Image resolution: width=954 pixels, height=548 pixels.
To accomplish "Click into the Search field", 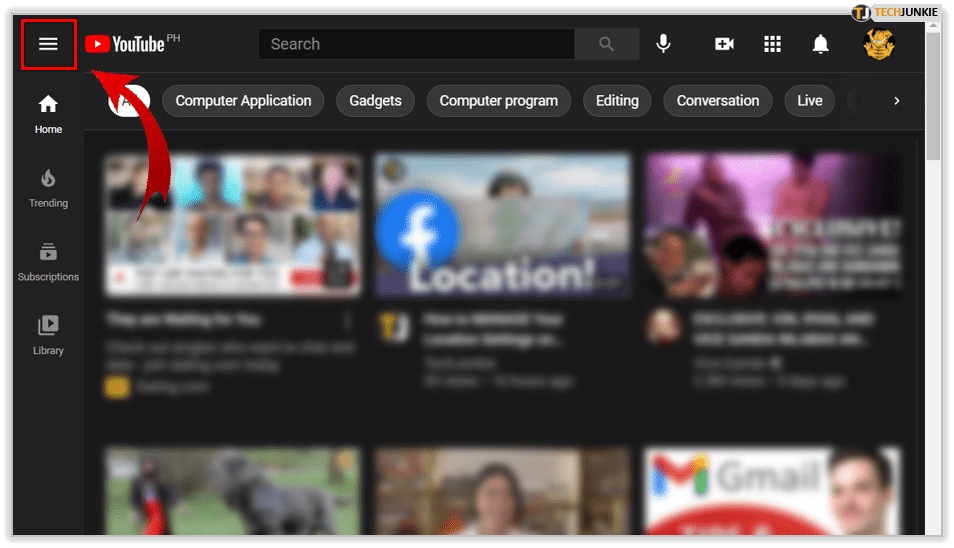I will 415,44.
